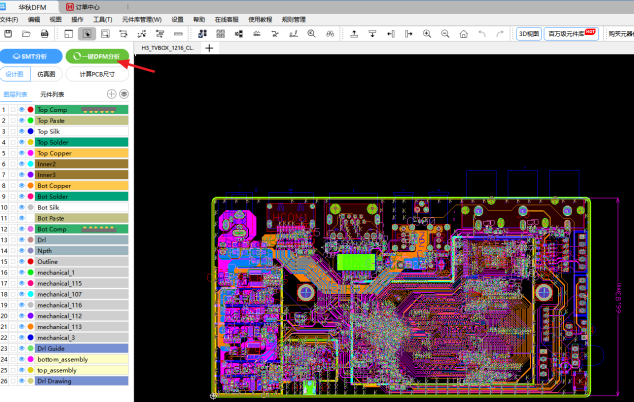Click the SMT分析 button
The width and height of the screenshot is (634, 402).
click(31, 56)
